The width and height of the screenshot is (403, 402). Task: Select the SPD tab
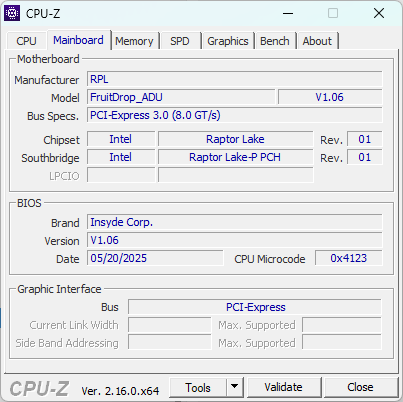180,41
